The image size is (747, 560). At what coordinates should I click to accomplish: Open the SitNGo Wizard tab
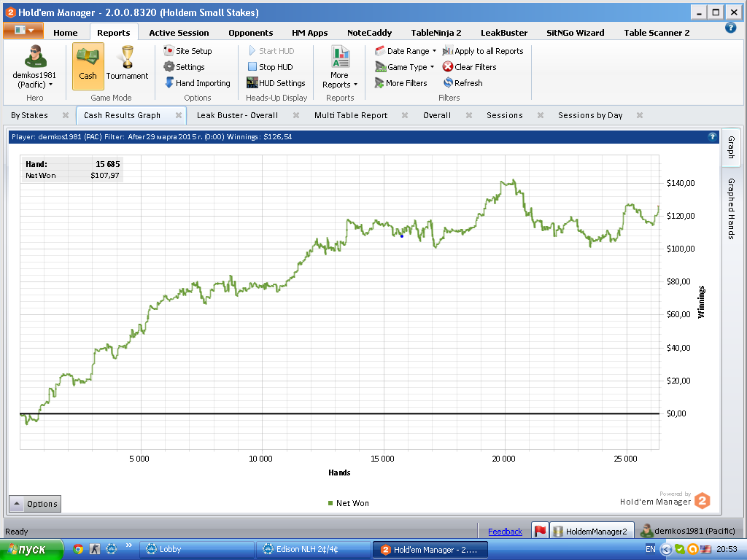[575, 32]
